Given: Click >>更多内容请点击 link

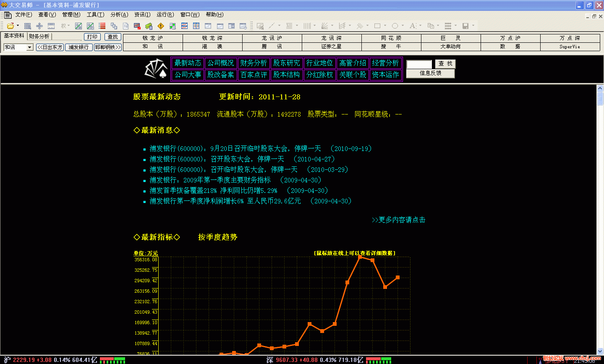Looking at the screenshot, I should coord(398,220).
